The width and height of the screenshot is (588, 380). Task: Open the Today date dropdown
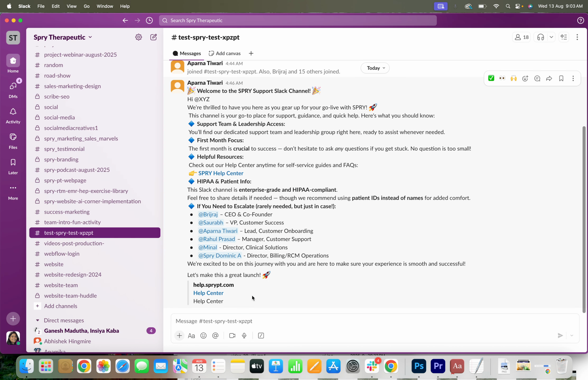pos(375,68)
